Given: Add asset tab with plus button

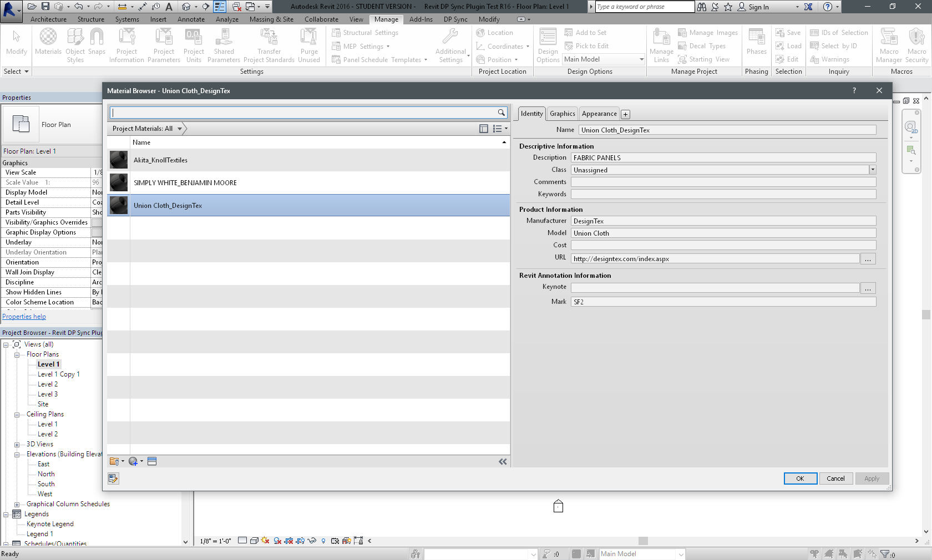Looking at the screenshot, I should [x=625, y=114].
